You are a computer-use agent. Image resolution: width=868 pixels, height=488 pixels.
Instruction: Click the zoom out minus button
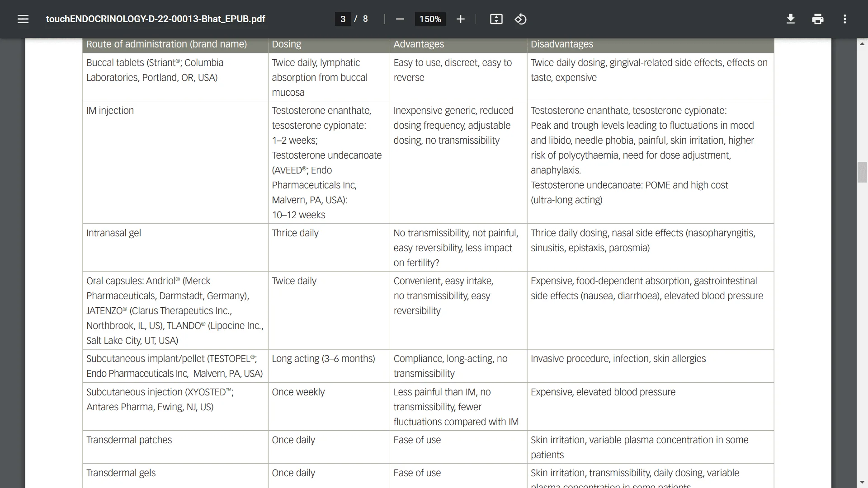tap(400, 19)
